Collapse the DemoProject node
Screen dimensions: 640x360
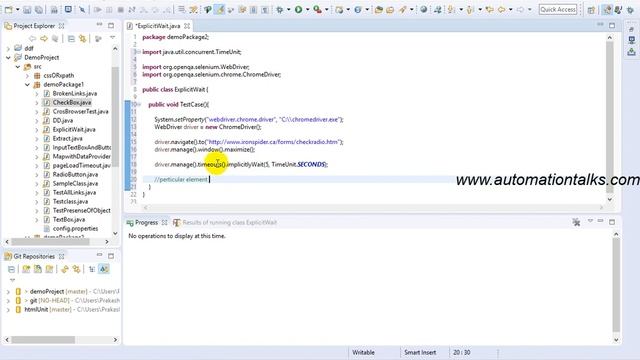(x=8, y=58)
